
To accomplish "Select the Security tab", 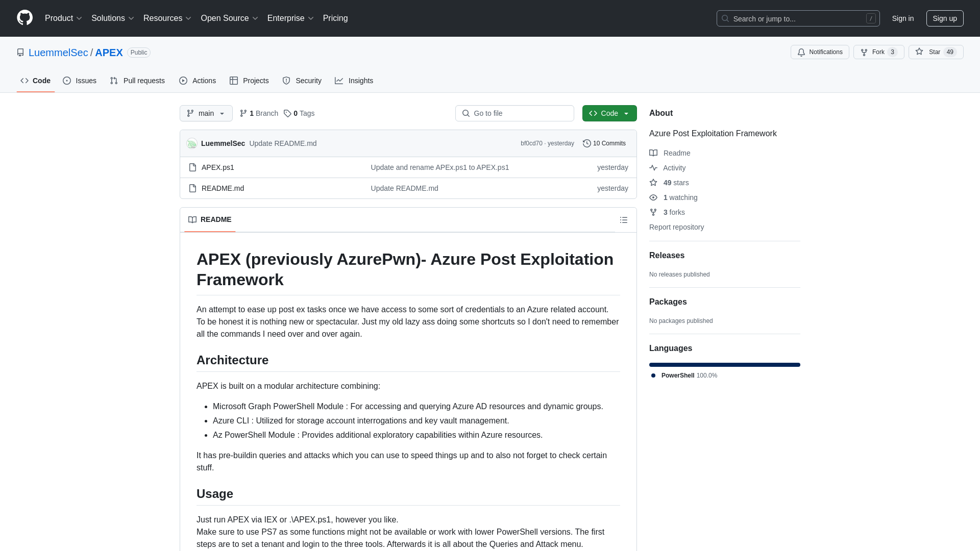I will (302, 81).
